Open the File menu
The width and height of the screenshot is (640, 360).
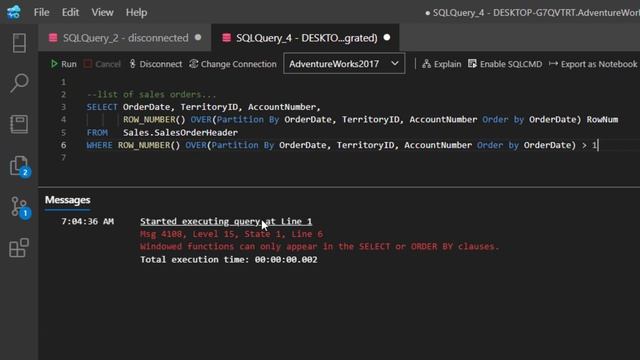pyautogui.click(x=41, y=13)
